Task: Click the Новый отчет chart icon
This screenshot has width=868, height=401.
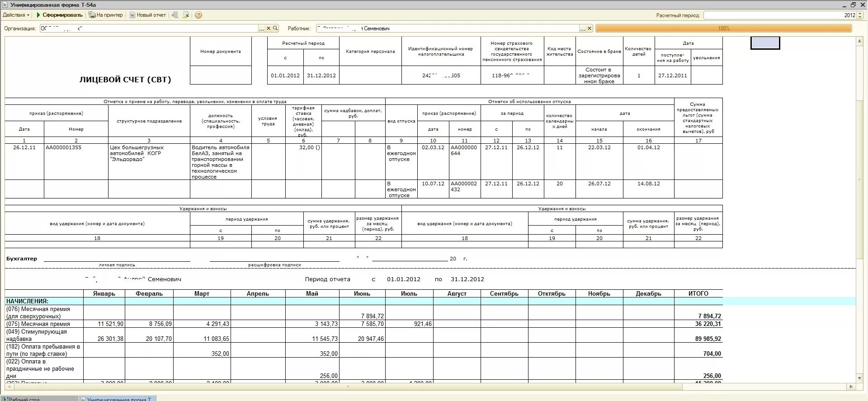Action: 132,15
